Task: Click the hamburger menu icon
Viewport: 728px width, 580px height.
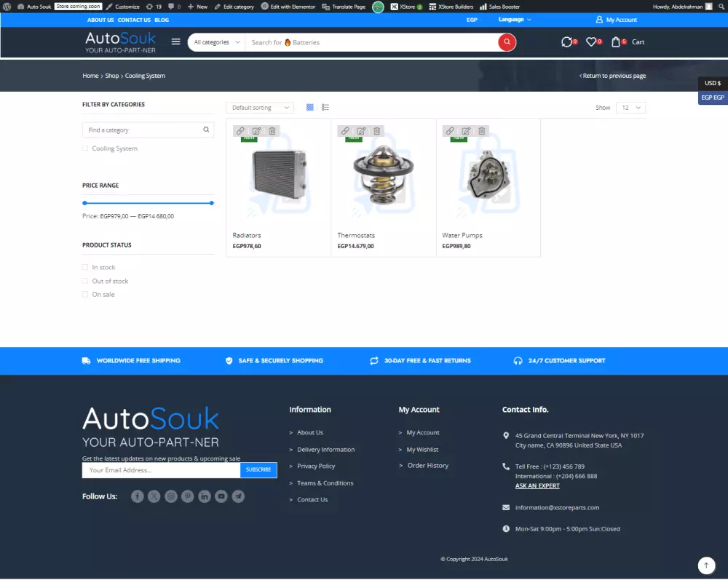Action: pyautogui.click(x=175, y=41)
